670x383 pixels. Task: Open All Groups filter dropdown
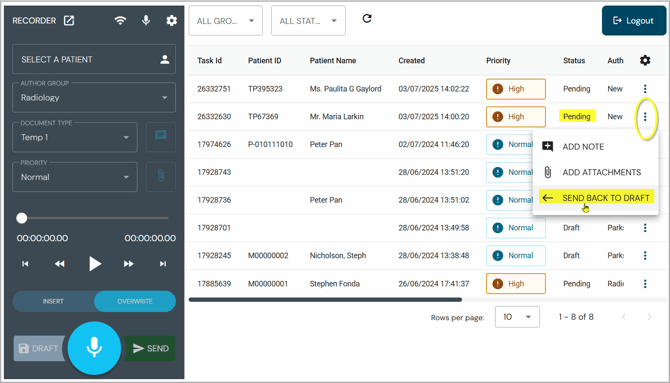tap(226, 21)
